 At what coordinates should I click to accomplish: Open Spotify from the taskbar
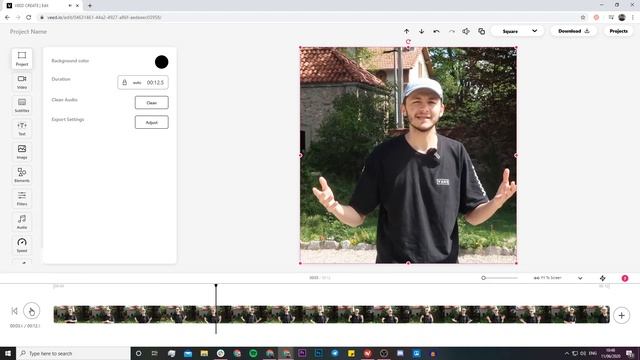point(253,353)
